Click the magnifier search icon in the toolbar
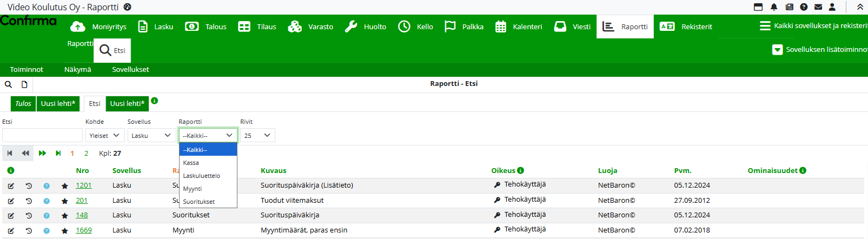The height and width of the screenshot is (239, 868). [x=8, y=84]
